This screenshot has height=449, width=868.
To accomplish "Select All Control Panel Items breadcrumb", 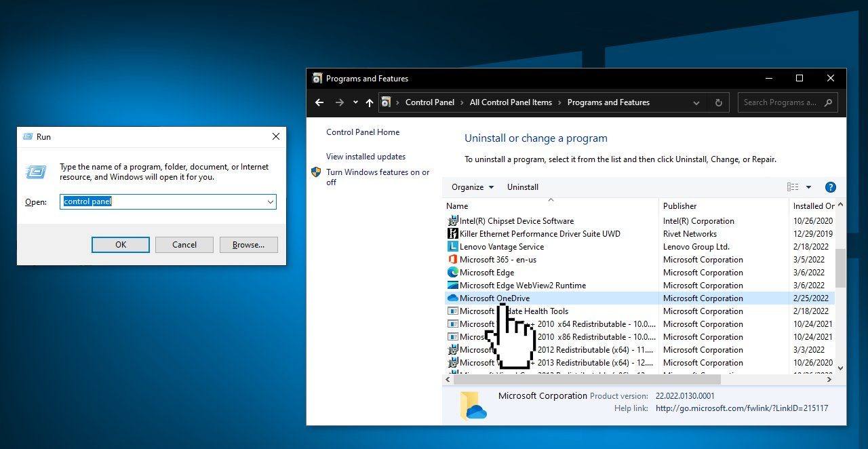I will point(511,102).
